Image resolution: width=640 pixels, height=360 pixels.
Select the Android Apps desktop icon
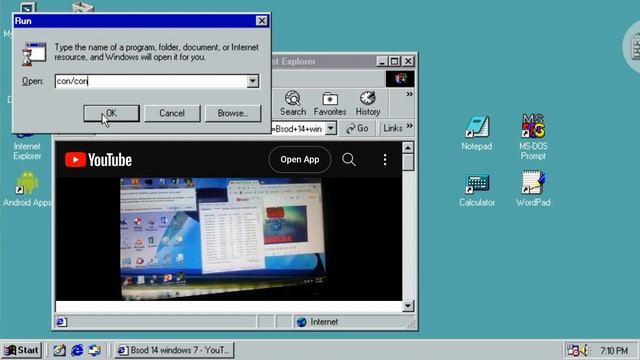click(27, 189)
